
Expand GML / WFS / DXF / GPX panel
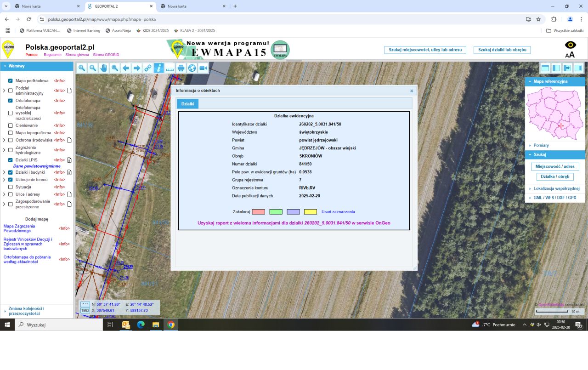[554, 198]
